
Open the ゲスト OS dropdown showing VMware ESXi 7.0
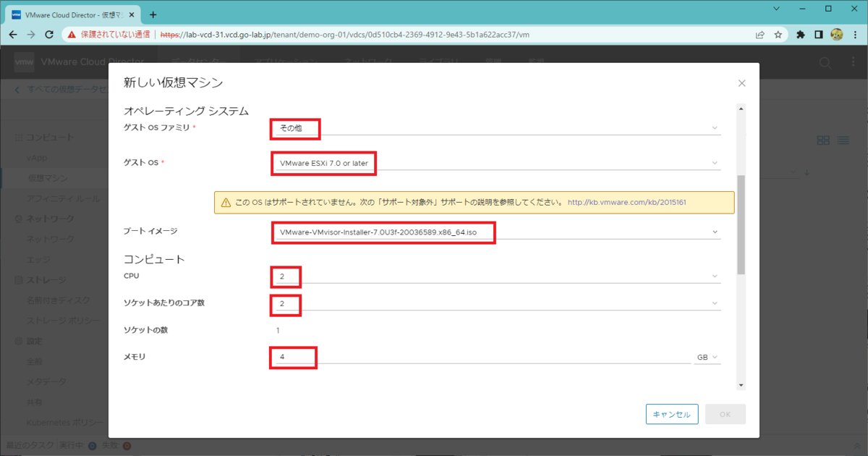click(x=497, y=164)
